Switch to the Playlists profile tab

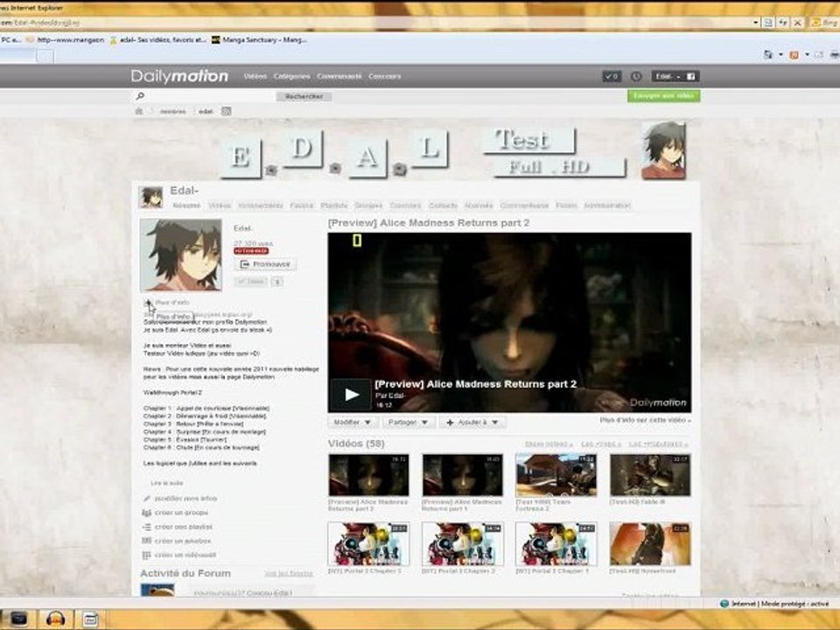[x=333, y=206]
